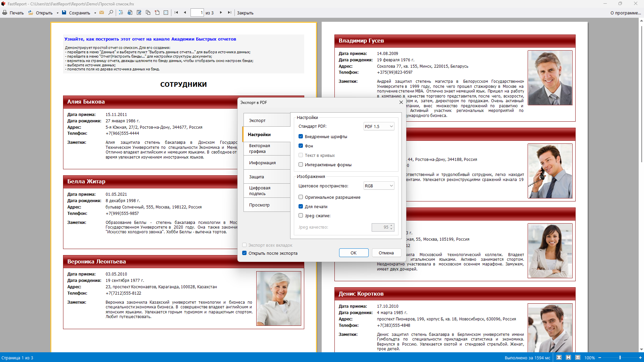Click the OK button
This screenshot has height=362, width=644.
click(354, 253)
